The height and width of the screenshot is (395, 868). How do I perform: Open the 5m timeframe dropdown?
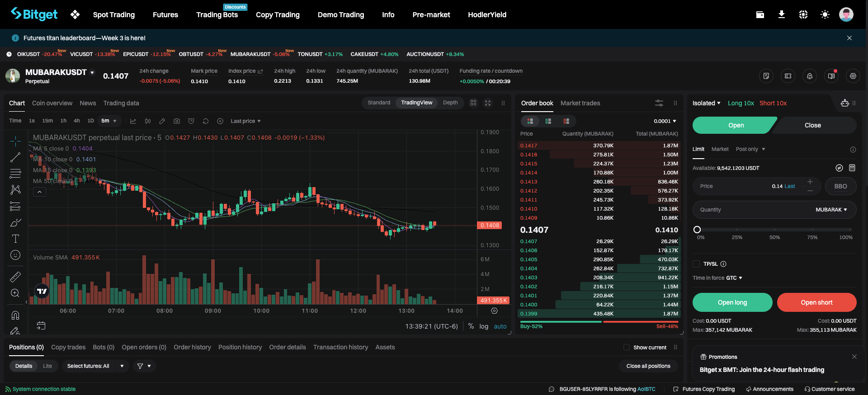pos(109,121)
